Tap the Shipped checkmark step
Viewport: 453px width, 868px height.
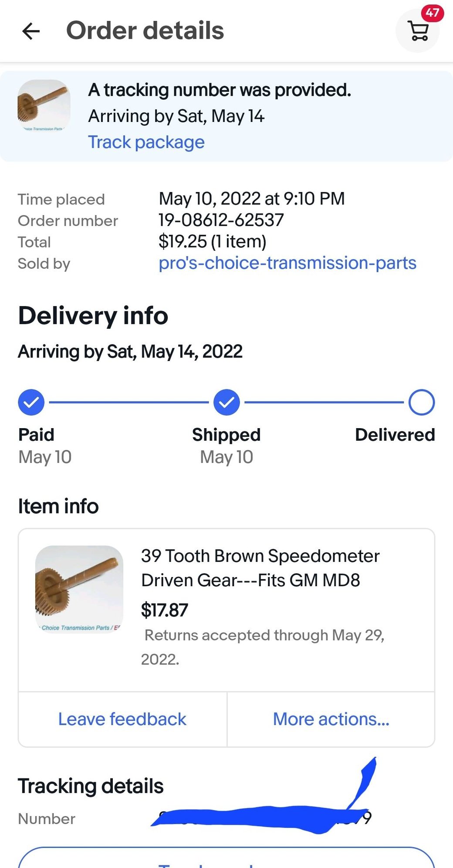pyautogui.click(x=226, y=402)
